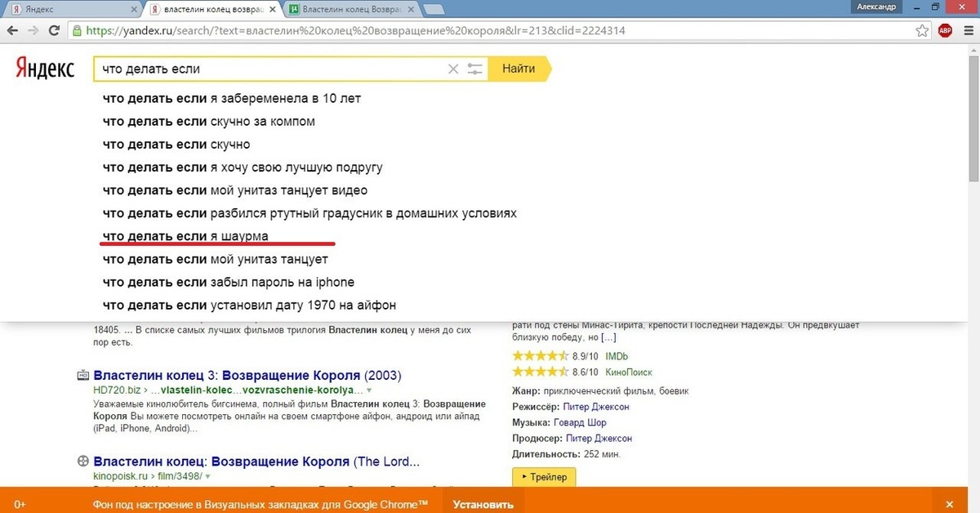Open result 'Властелин колец: Возвращение Короля (The Lord...'

tap(256, 461)
